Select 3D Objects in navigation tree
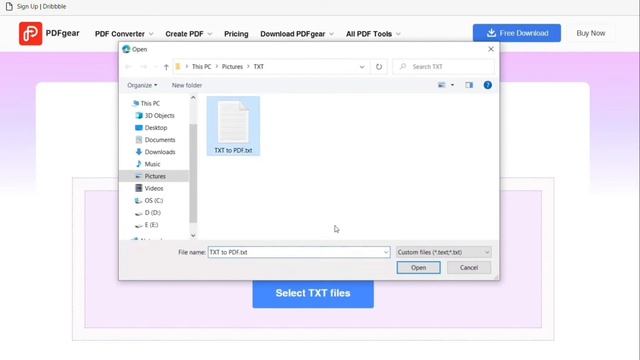Viewport: 640px width, 360px height. coord(155,116)
